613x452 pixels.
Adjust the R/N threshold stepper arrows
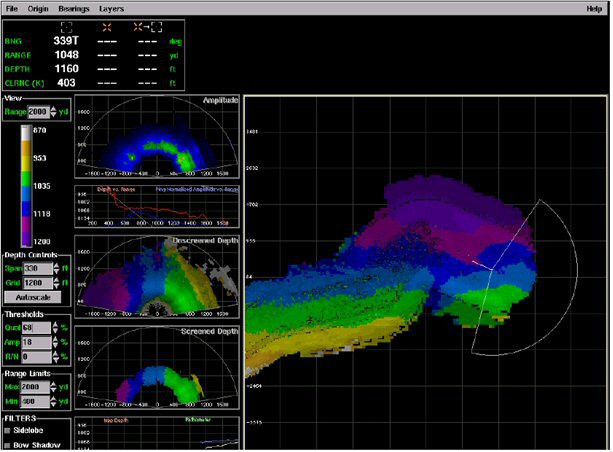[56, 357]
